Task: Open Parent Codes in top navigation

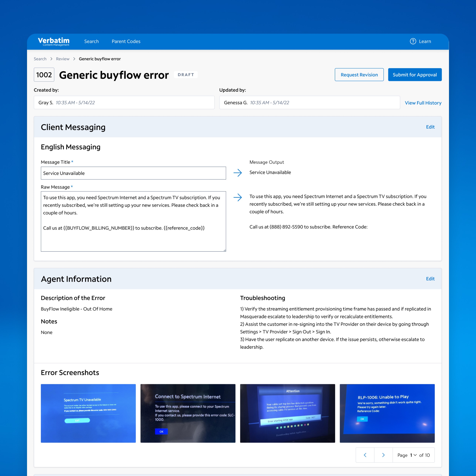Action: pyautogui.click(x=126, y=41)
